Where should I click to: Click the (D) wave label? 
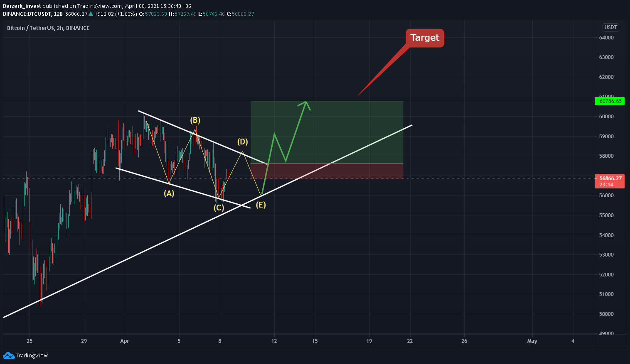[243, 142]
